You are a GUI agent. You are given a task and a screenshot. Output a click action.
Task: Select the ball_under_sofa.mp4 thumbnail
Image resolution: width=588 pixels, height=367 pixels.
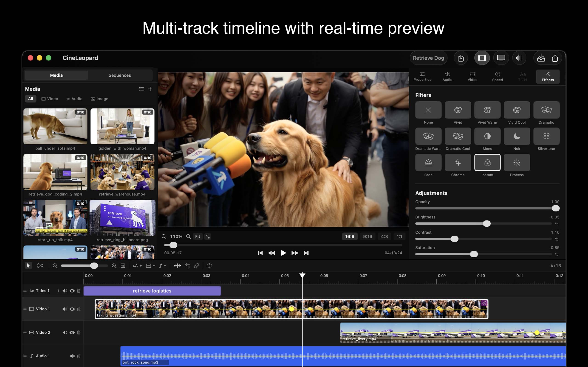click(x=55, y=126)
